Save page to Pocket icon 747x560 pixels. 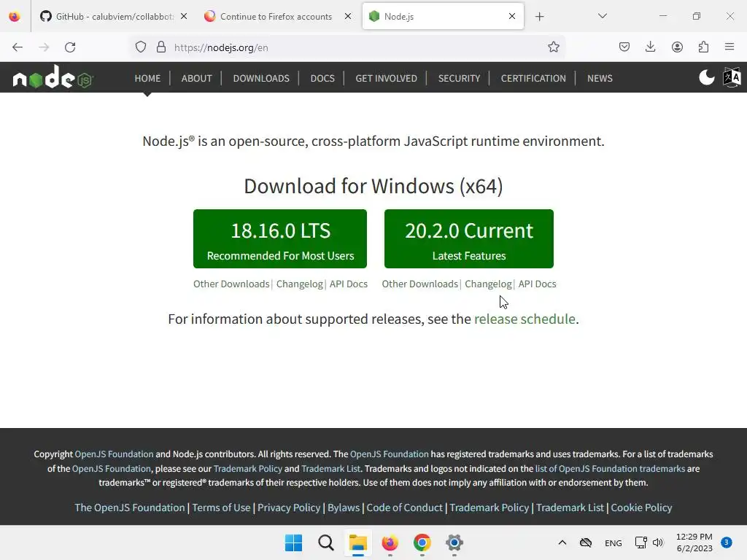click(x=624, y=47)
